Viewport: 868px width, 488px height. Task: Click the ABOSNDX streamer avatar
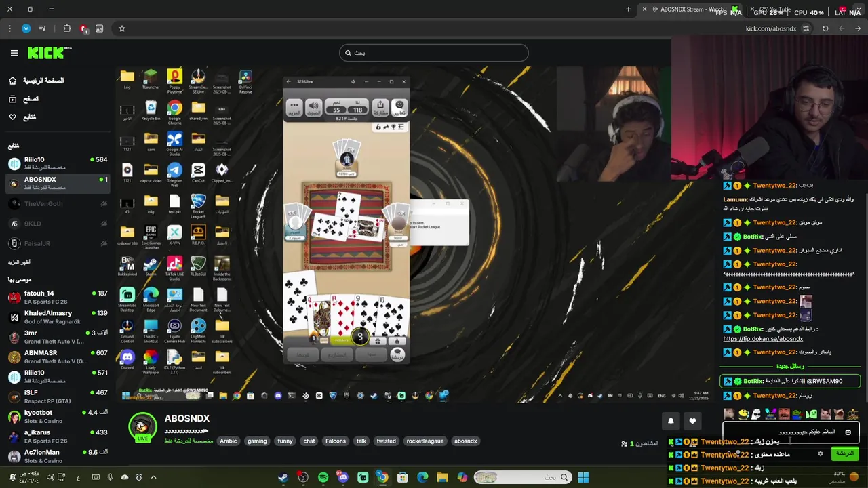coord(142,427)
